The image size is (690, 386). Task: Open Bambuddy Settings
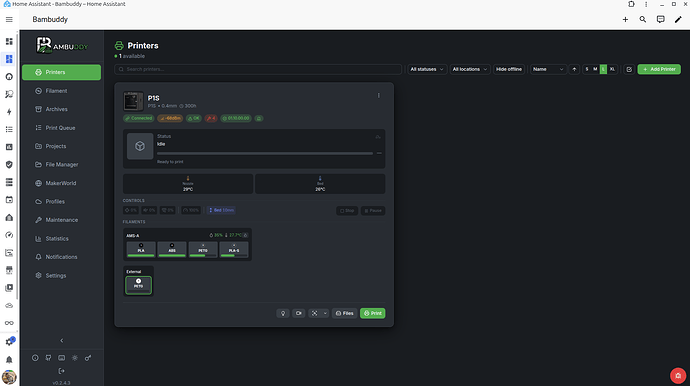tap(62, 276)
